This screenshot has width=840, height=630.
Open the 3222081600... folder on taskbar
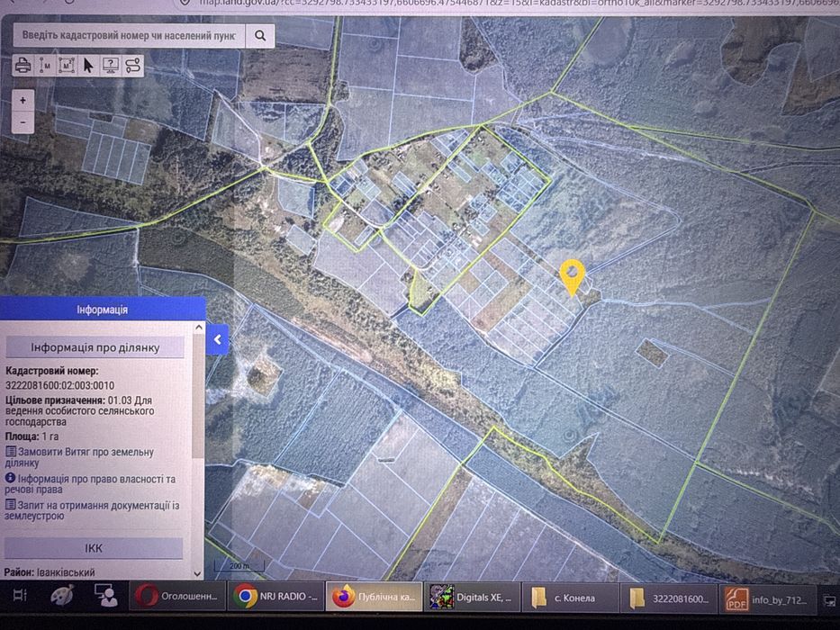coord(669,598)
